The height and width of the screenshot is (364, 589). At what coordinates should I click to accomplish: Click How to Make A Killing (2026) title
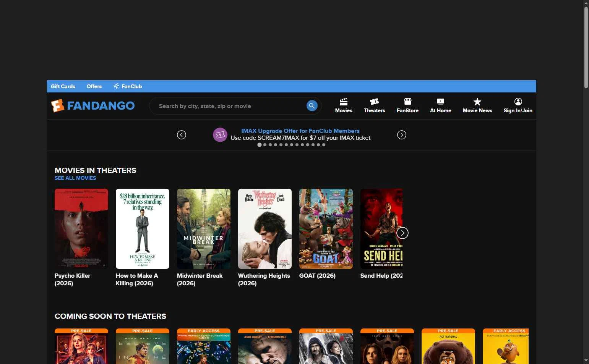pyautogui.click(x=137, y=280)
